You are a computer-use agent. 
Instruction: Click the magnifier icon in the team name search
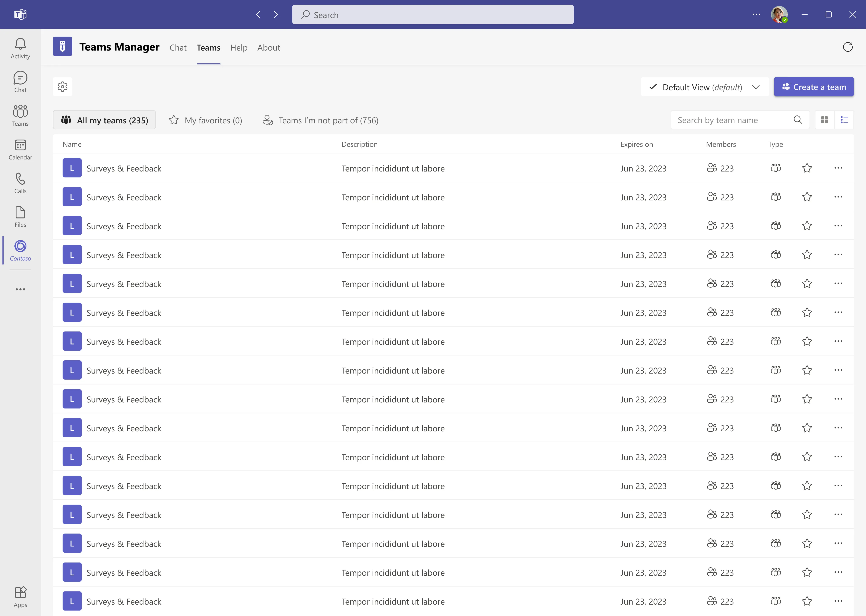pyautogui.click(x=798, y=120)
